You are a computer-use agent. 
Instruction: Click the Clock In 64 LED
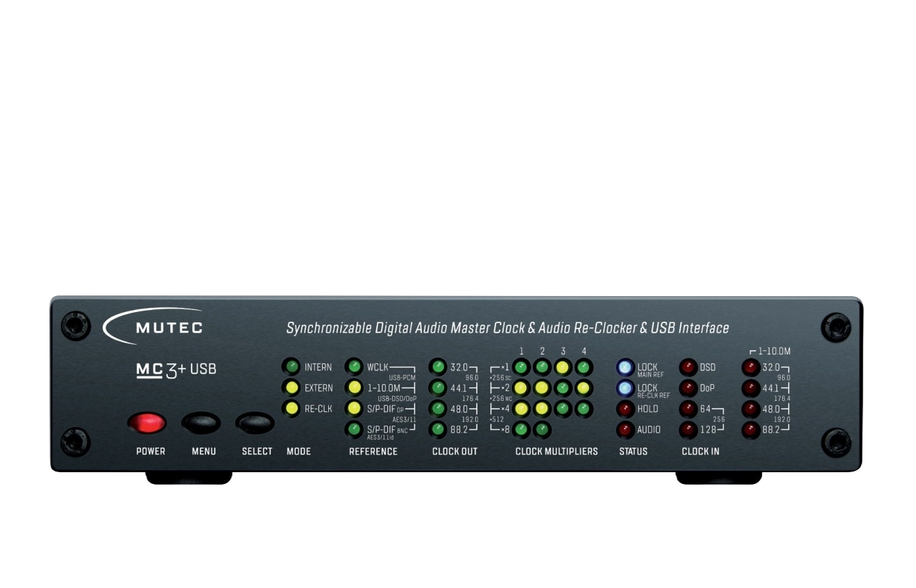point(688,408)
